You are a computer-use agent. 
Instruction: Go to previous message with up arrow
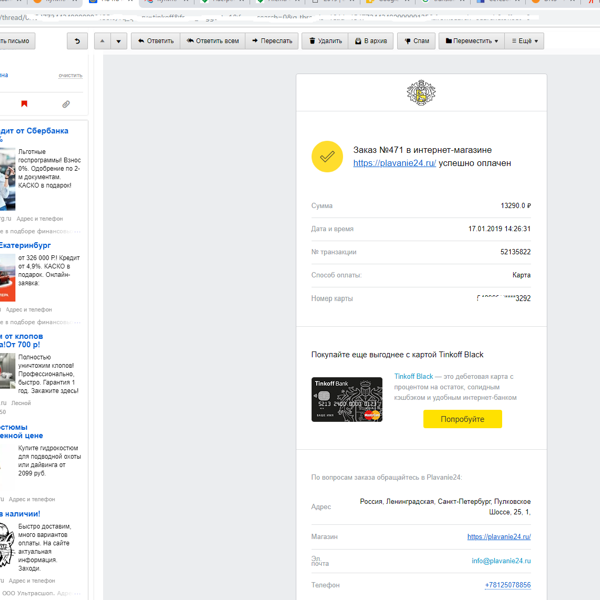pyautogui.click(x=102, y=41)
